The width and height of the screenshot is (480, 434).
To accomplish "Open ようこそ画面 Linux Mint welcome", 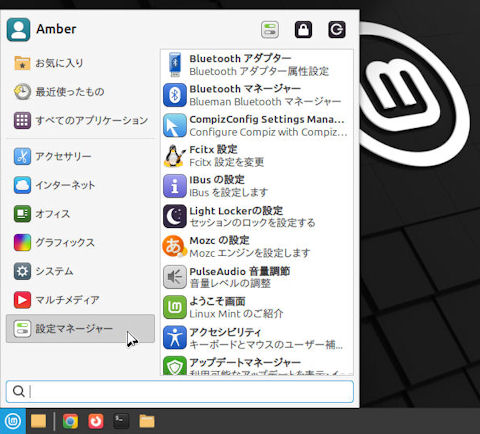I will tap(257, 307).
